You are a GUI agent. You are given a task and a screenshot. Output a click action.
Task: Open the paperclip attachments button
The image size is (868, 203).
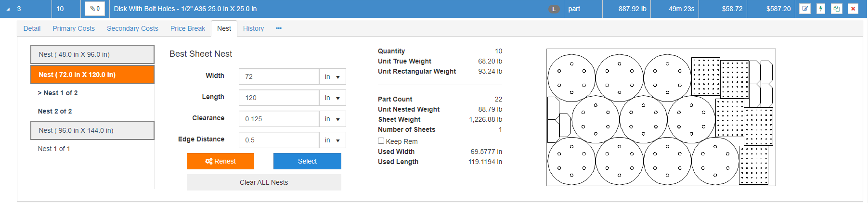(x=95, y=9)
